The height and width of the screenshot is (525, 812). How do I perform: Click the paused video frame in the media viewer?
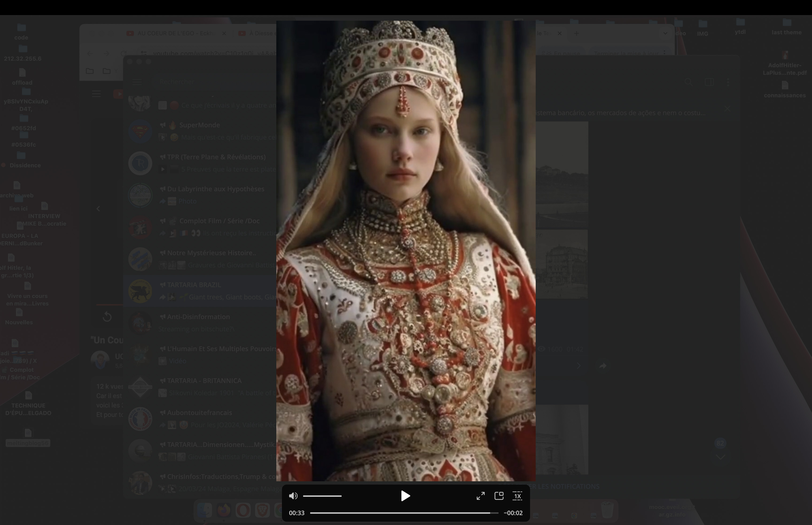(406, 251)
